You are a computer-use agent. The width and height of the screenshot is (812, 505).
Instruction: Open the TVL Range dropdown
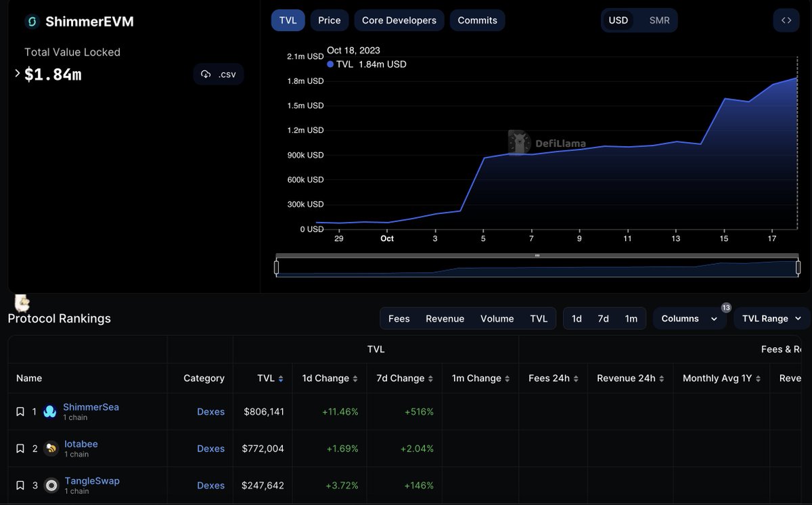click(x=771, y=319)
